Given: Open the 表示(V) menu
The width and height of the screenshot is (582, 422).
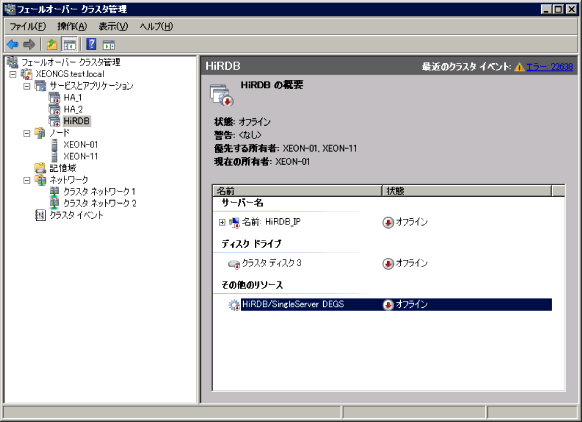Looking at the screenshot, I should tap(113, 26).
